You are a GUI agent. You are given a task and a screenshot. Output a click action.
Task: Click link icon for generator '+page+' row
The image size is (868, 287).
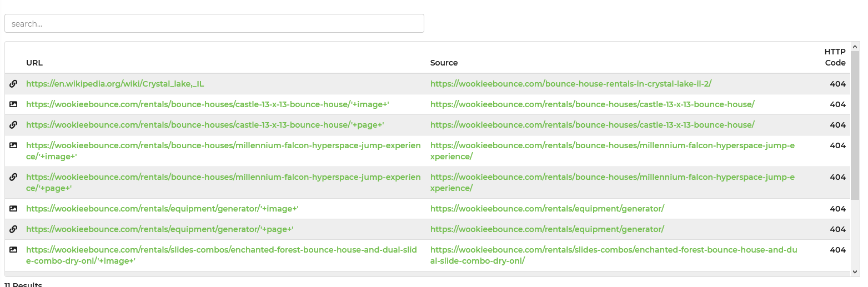click(13, 229)
